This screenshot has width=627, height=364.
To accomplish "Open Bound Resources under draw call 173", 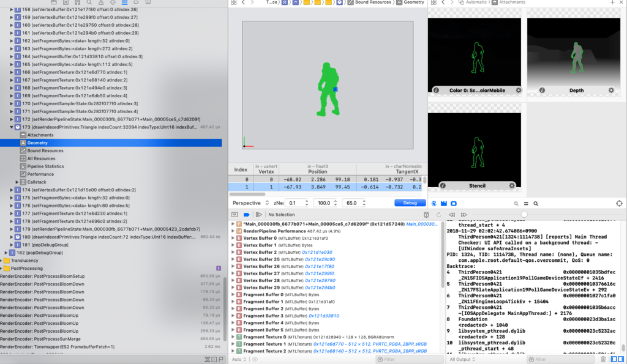I will pos(45,150).
